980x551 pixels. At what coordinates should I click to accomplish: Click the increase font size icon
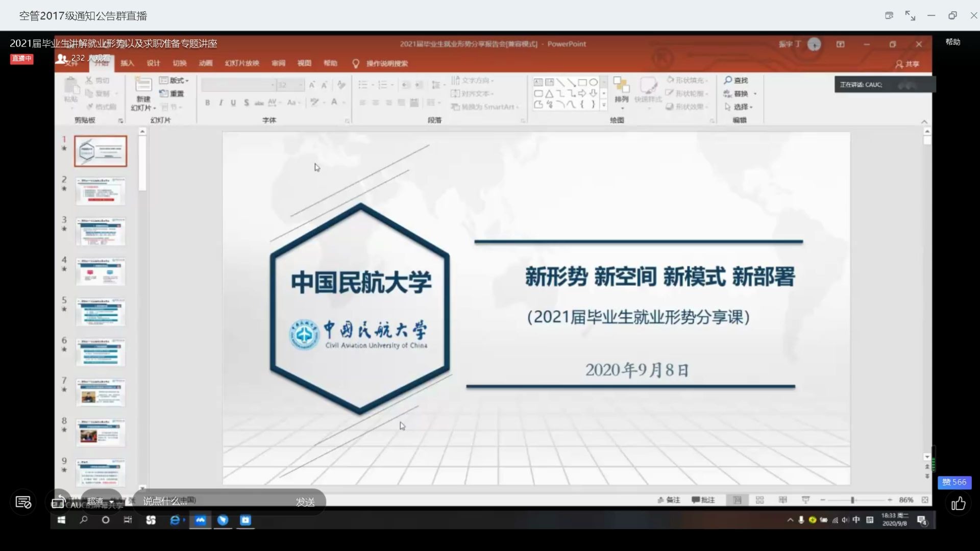click(x=312, y=85)
